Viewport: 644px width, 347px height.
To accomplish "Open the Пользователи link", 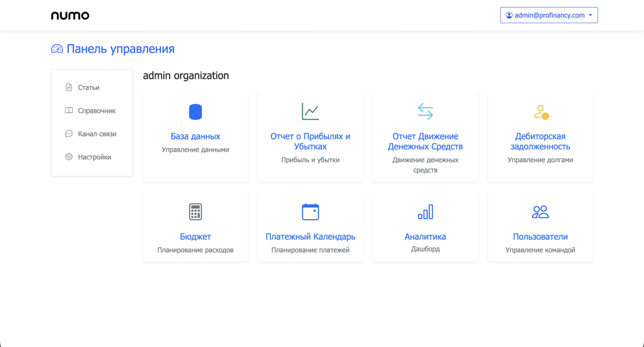I will (540, 236).
